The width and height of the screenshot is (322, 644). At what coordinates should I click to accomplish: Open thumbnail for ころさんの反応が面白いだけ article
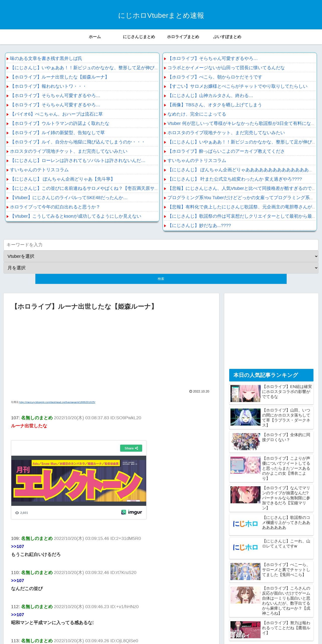(246, 595)
